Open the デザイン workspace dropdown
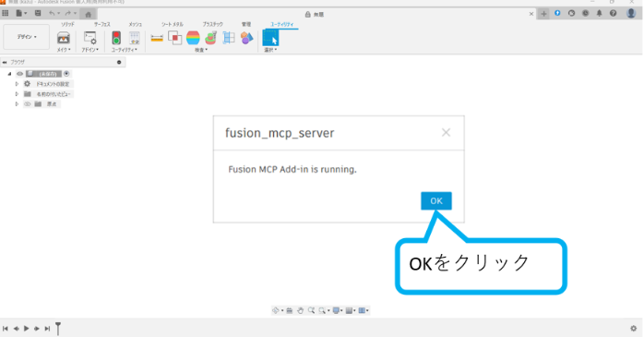644x337 pixels. point(27,37)
